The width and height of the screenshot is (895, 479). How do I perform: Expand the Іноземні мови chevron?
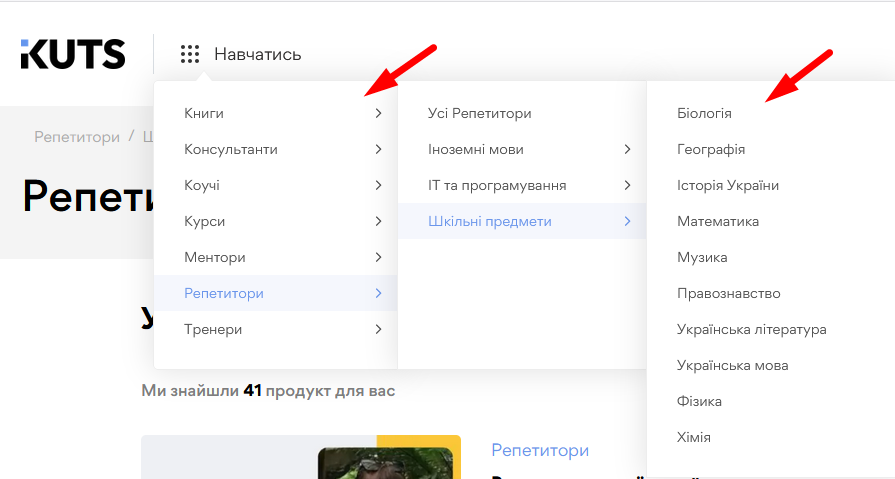coord(627,150)
